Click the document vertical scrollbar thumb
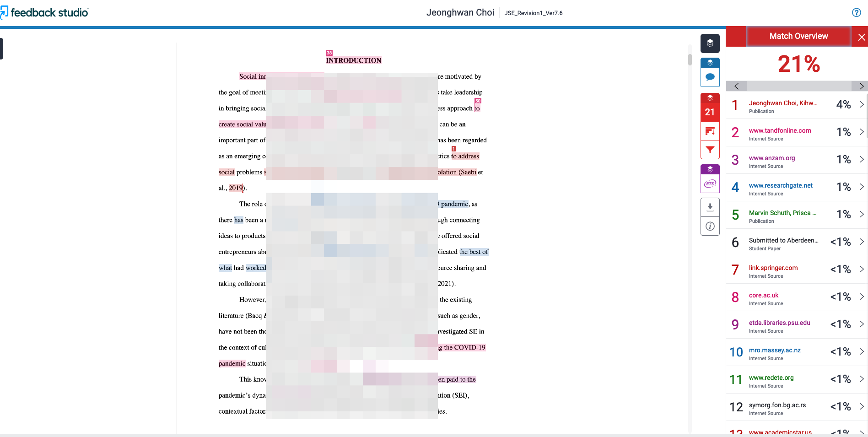The height and width of the screenshot is (437, 868). click(690, 59)
